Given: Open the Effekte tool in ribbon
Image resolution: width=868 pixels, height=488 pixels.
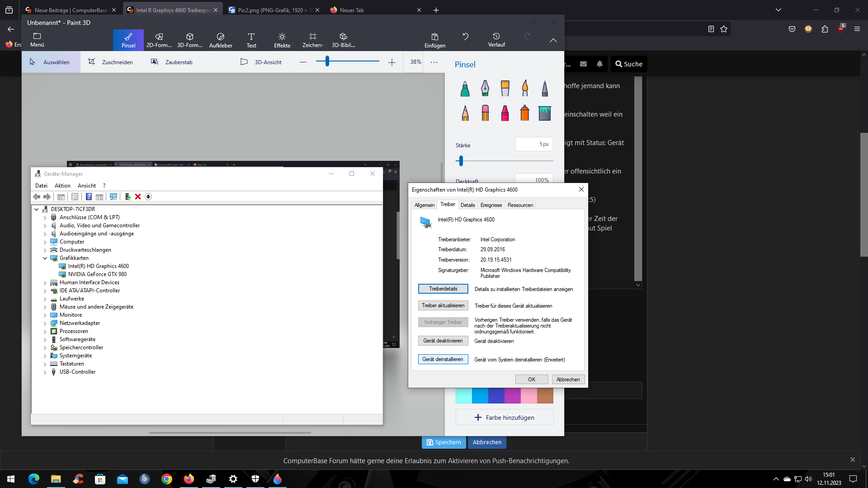Looking at the screenshot, I should pyautogui.click(x=282, y=40).
